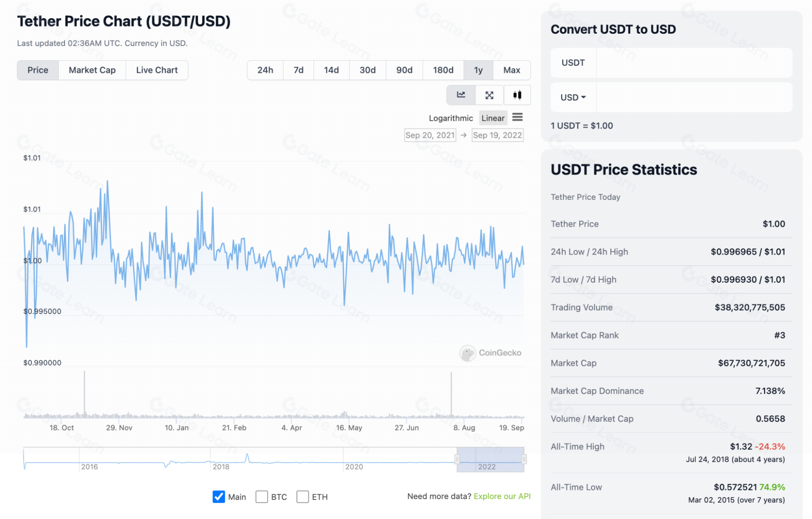
Task: Open the Sep 20, 2021 start date picker
Action: (x=430, y=135)
